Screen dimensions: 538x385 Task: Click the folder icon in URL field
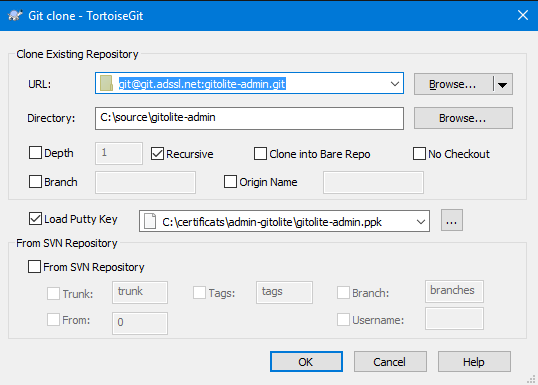click(106, 83)
